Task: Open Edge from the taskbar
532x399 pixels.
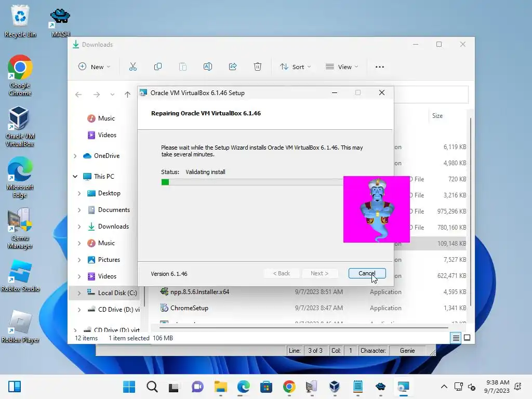Action: [x=243, y=387]
